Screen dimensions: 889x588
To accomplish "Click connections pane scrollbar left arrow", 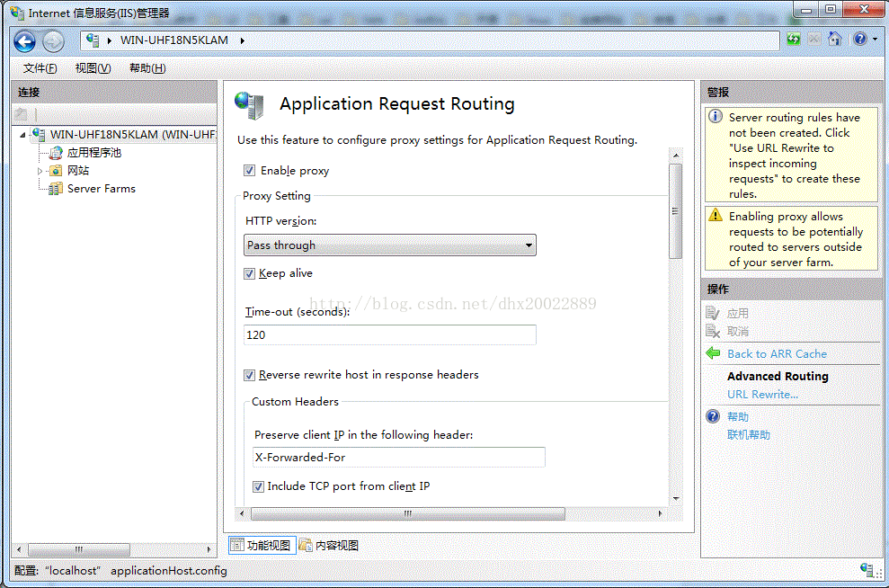I will 19,549.
